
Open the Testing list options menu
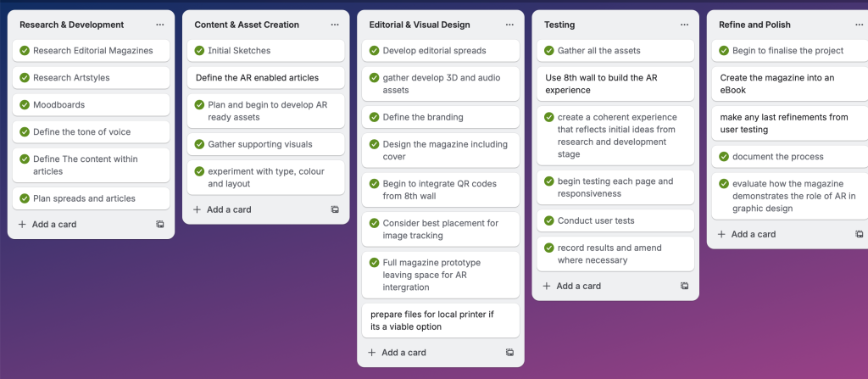[684, 25]
